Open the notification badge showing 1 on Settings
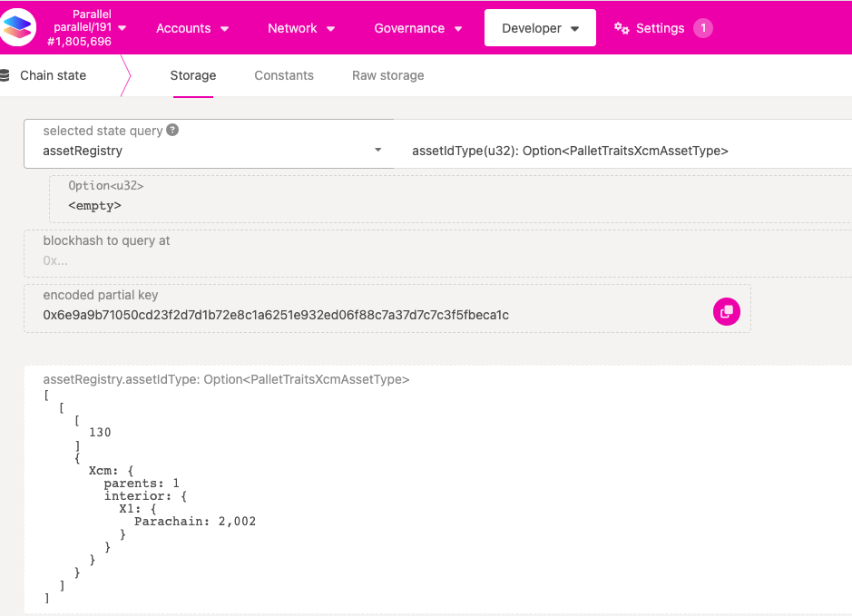The height and width of the screenshot is (616, 852). point(703,28)
